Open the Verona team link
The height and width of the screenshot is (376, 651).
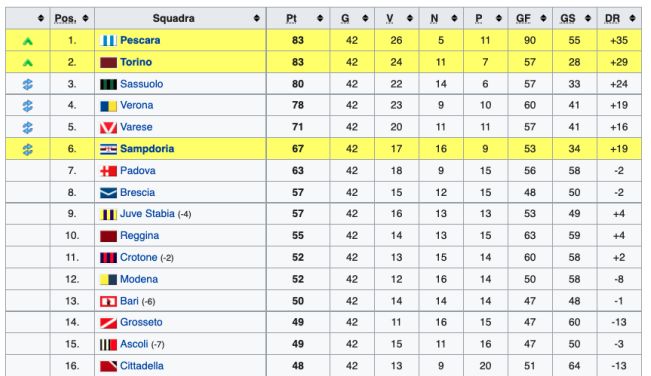click(137, 105)
